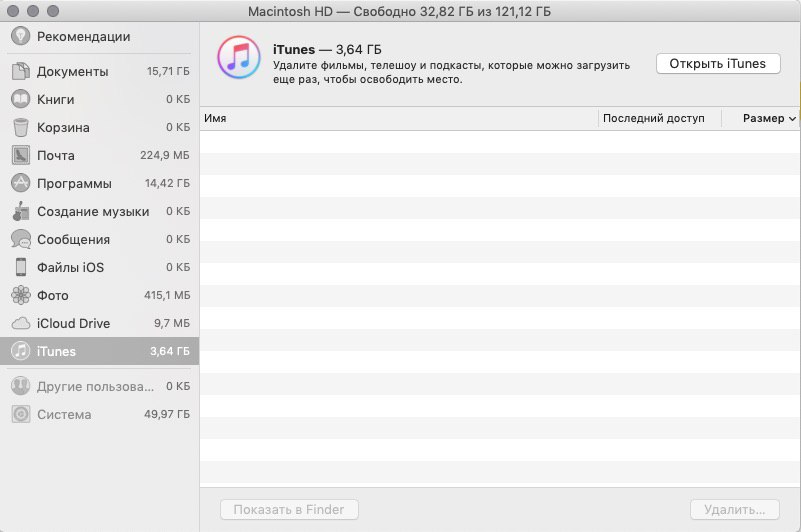Minimize the window with yellow button
Screen dimensions: 801x532
tap(33, 11)
